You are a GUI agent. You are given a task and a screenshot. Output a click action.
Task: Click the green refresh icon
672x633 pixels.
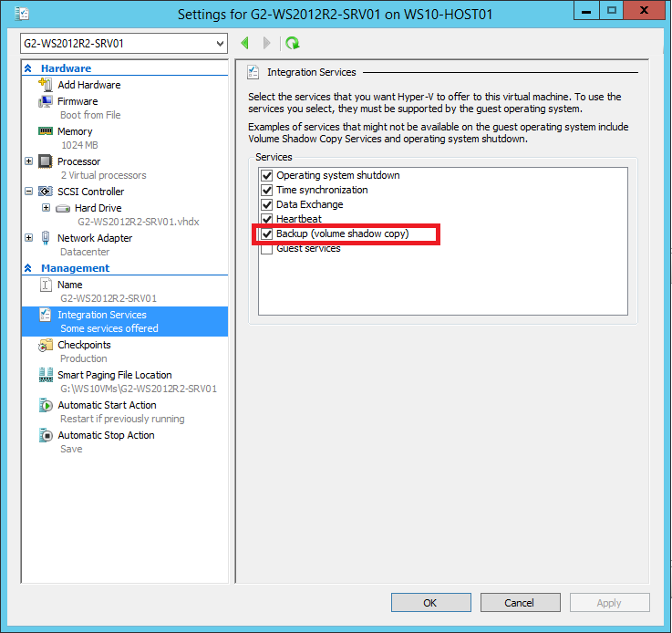tap(293, 43)
